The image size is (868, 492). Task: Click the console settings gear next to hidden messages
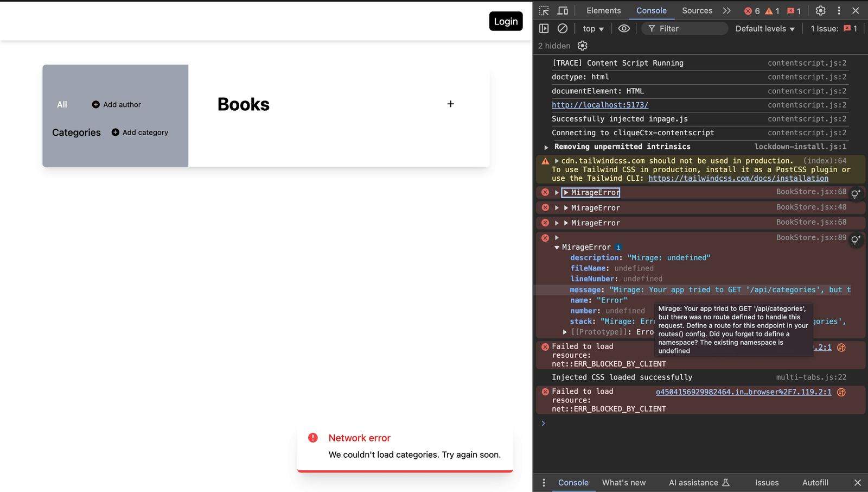pos(582,46)
